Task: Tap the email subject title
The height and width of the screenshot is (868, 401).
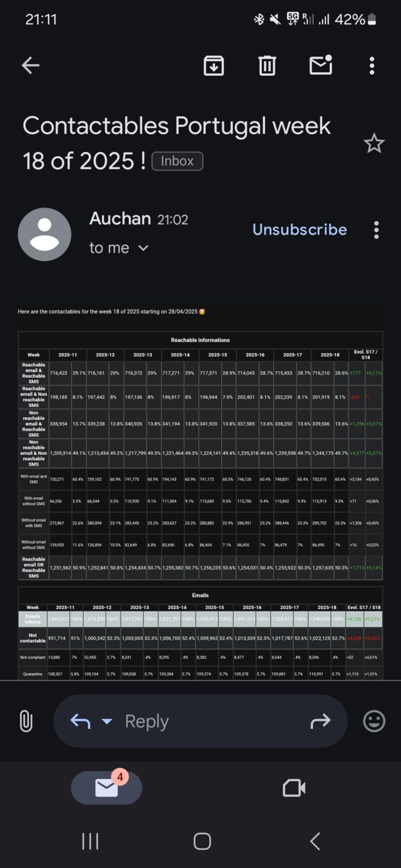Action: click(x=176, y=143)
